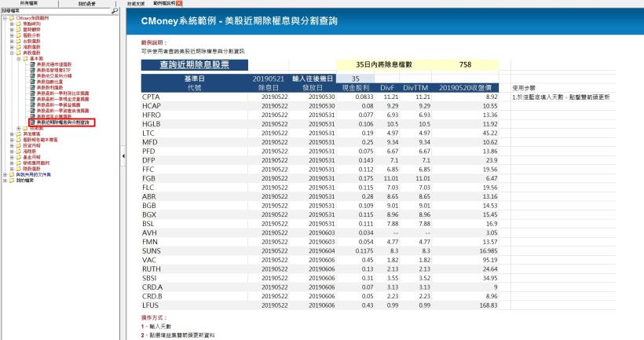Click the 美股流通市值選股 document icon
The width and height of the screenshot is (644, 340).
[x=33, y=64]
